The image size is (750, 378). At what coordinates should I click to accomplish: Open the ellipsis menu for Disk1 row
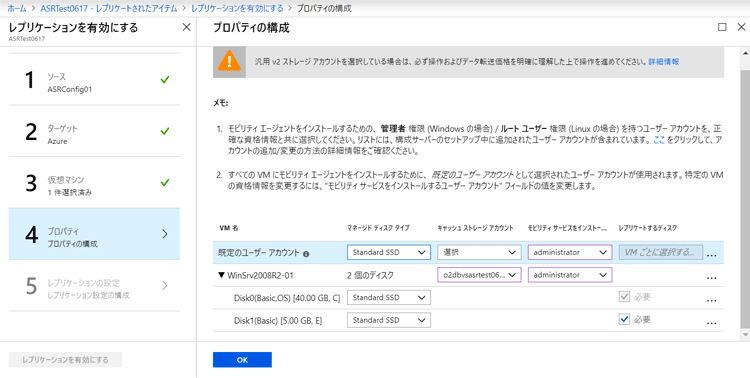pos(711,322)
